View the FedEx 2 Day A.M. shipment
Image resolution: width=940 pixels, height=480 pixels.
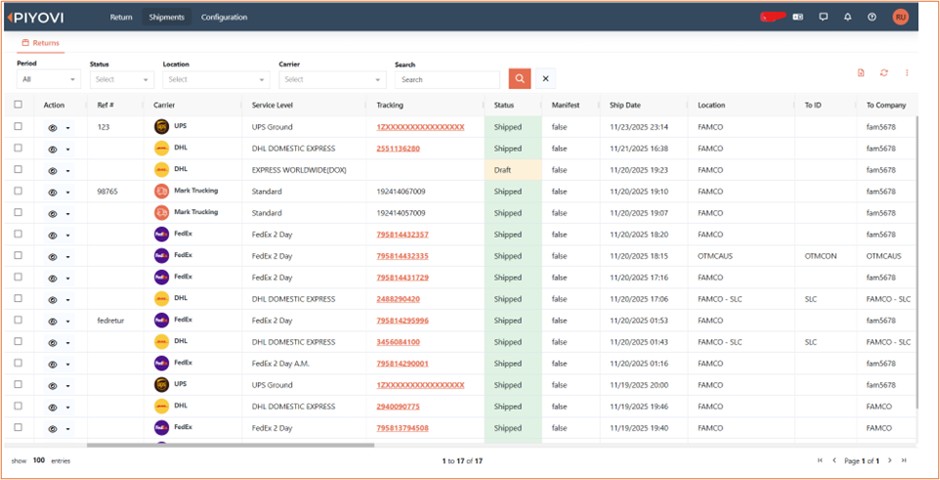[x=53, y=364]
